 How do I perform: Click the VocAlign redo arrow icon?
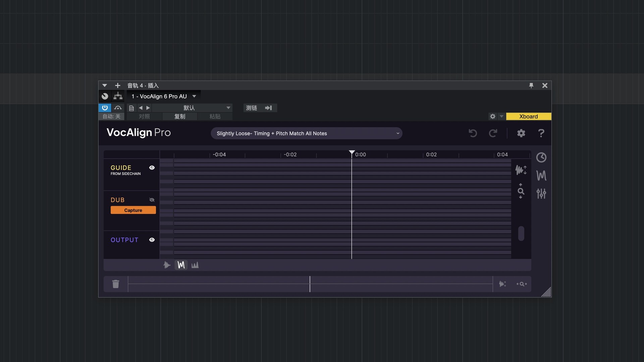[x=493, y=133]
